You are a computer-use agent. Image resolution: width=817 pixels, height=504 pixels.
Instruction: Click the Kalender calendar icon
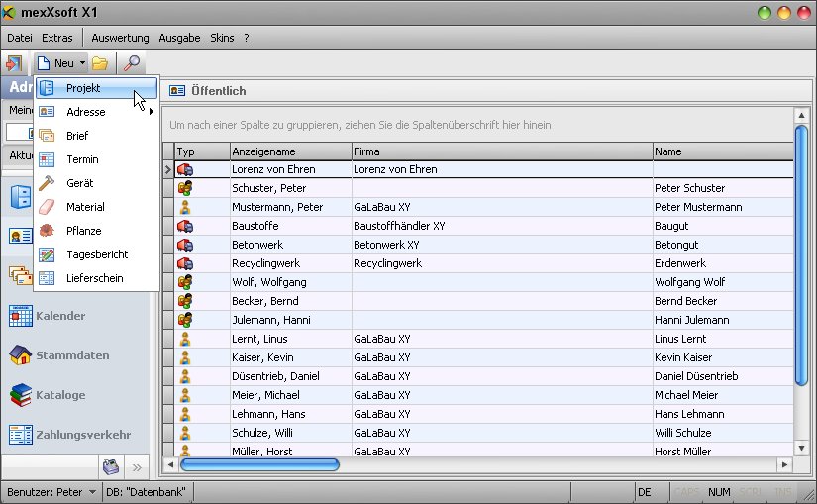[x=21, y=316]
